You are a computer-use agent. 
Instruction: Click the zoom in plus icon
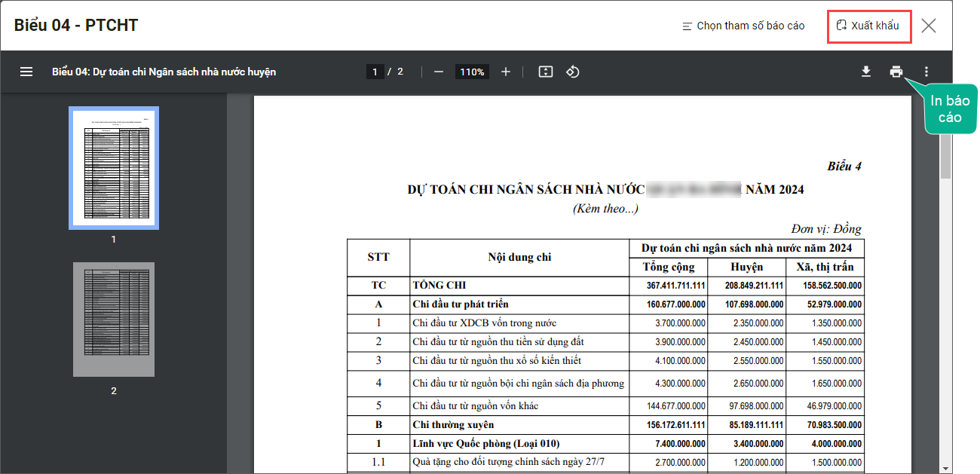[506, 72]
